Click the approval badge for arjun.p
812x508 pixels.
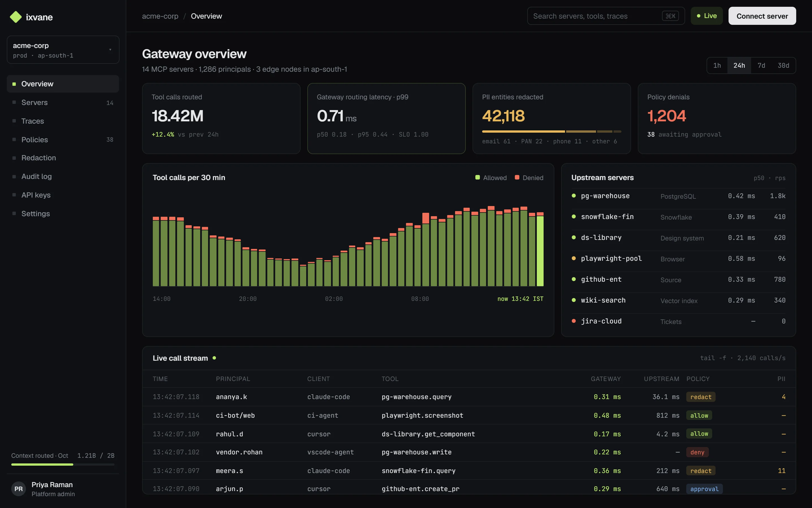[704, 489]
